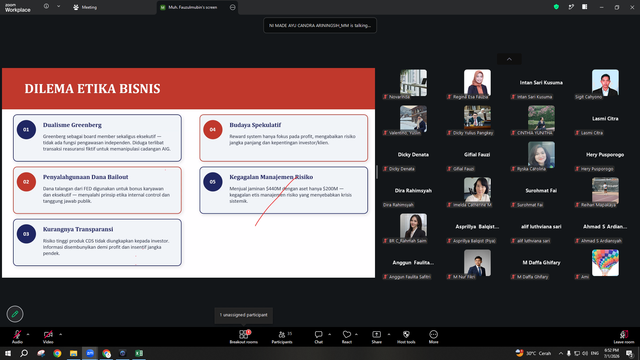640x360 pixels.
Task: Click the Share screen button
Action: click(x=376, y=337)
